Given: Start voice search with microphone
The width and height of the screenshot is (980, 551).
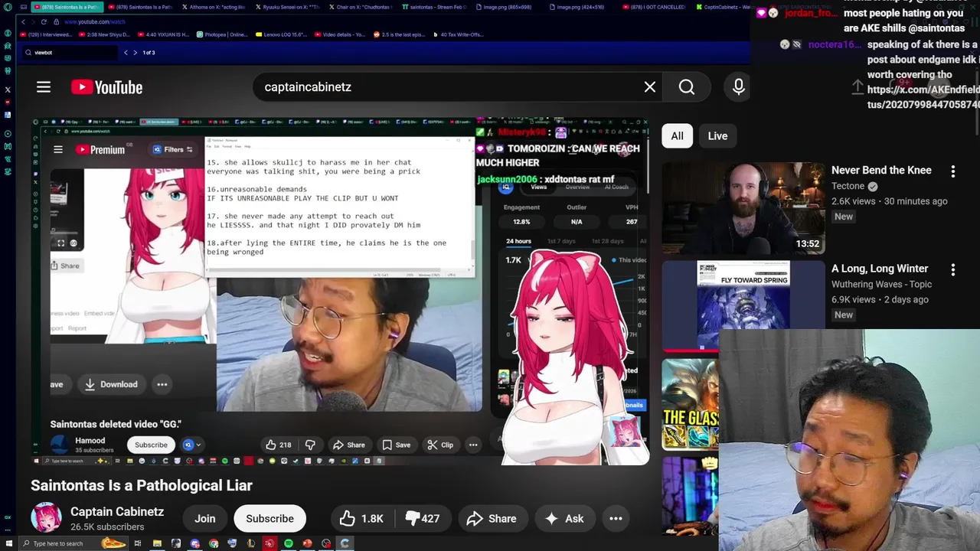Looking at the screenshot, I should pyautogui.click(x=739, y=87).
